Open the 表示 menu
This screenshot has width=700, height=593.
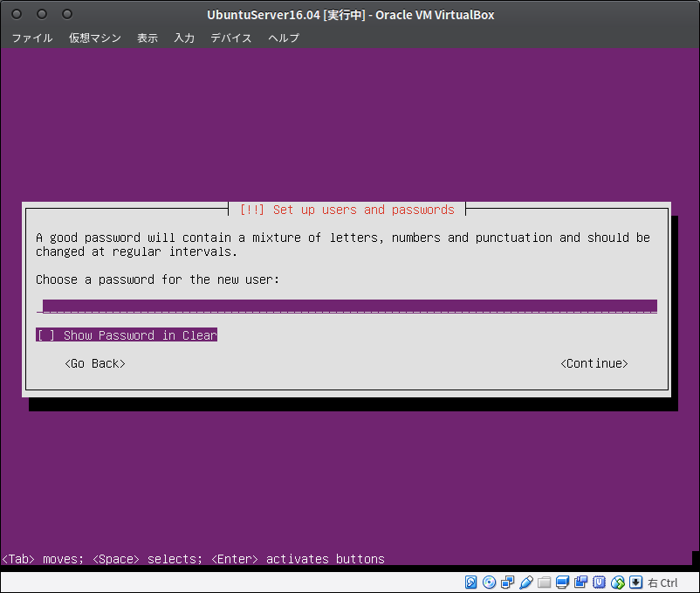[148, 38]
